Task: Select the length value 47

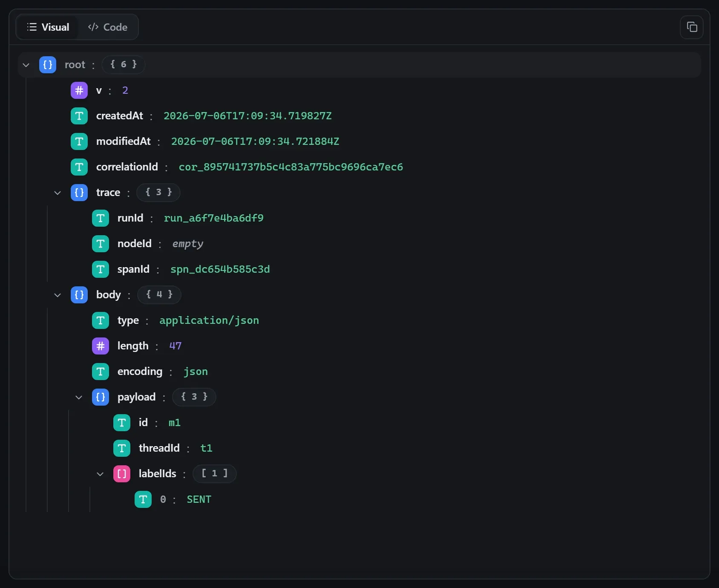Action: [x=175, y=346]
